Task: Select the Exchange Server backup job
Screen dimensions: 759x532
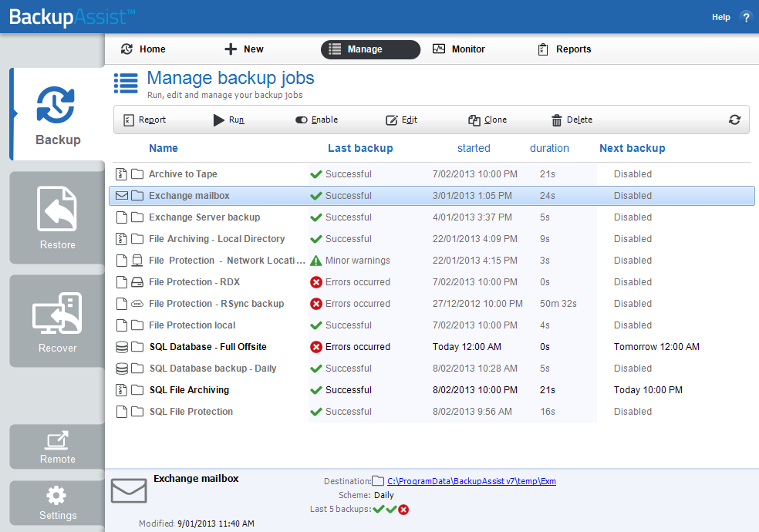Action: pos(432,217)
